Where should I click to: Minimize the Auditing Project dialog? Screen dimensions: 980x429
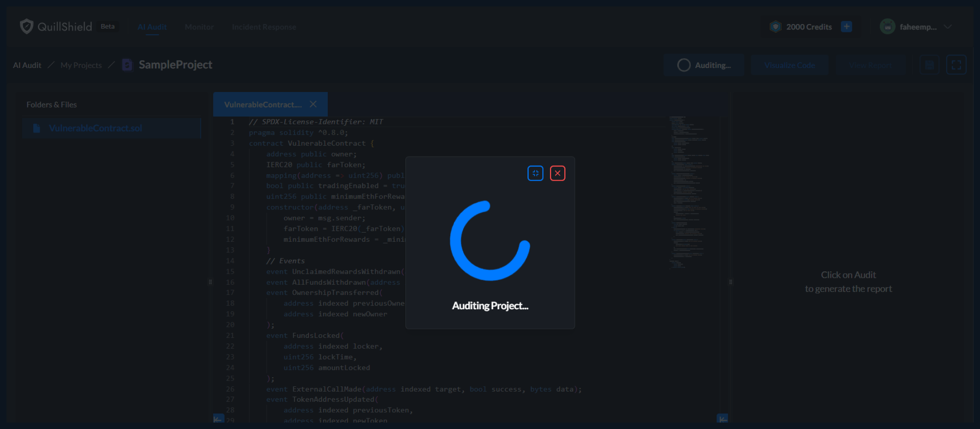[535, 173]
